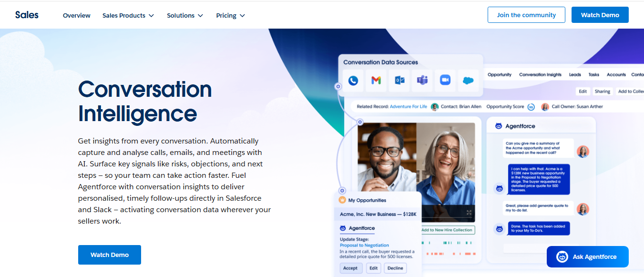Click the Agentforce icon in My Opportunities card

click(x=344, y=228)
